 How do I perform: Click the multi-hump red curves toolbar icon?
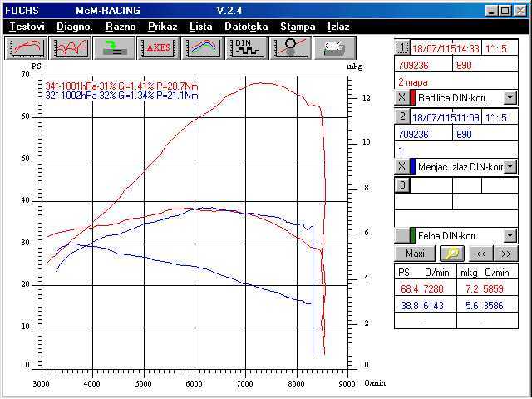tap(69, 47)
